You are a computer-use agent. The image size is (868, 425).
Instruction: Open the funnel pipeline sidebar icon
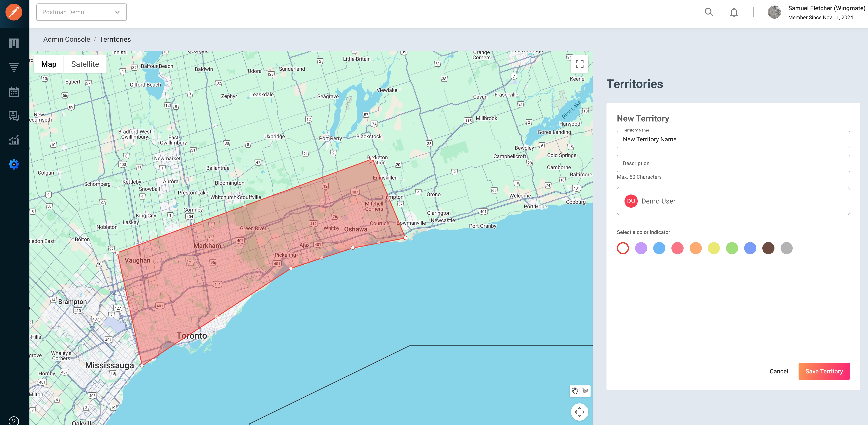point(14,68)
